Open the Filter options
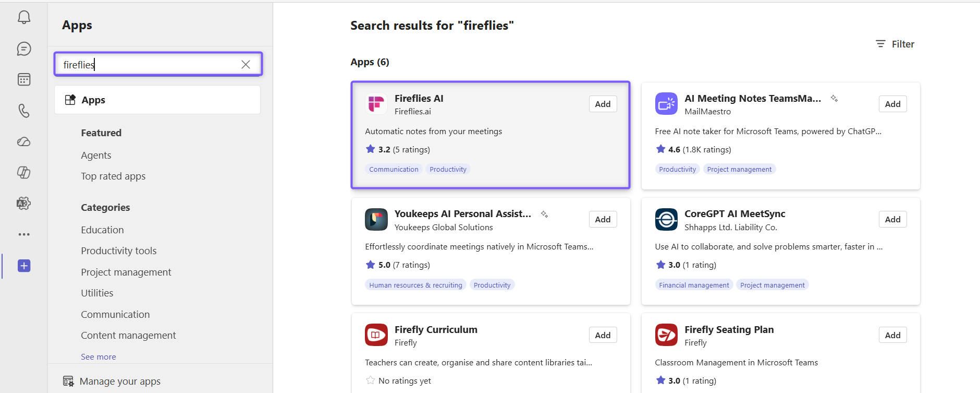The image size is (980, 393). [895, 44]
